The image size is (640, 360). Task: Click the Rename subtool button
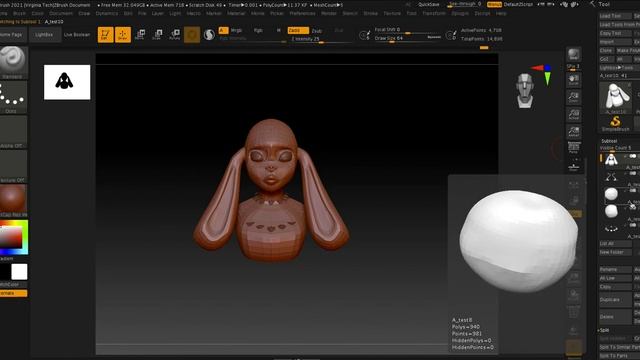click(x=615, y=269)
